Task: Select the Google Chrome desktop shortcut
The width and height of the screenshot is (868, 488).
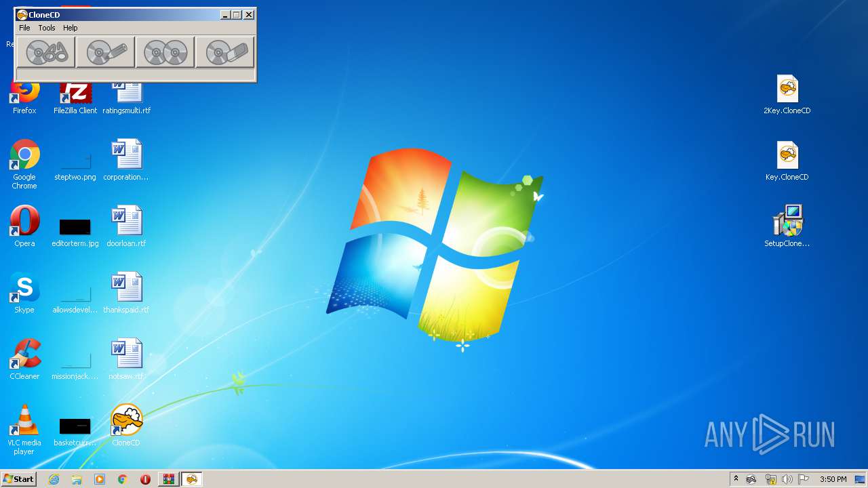Action: click(x=24, y=164)
